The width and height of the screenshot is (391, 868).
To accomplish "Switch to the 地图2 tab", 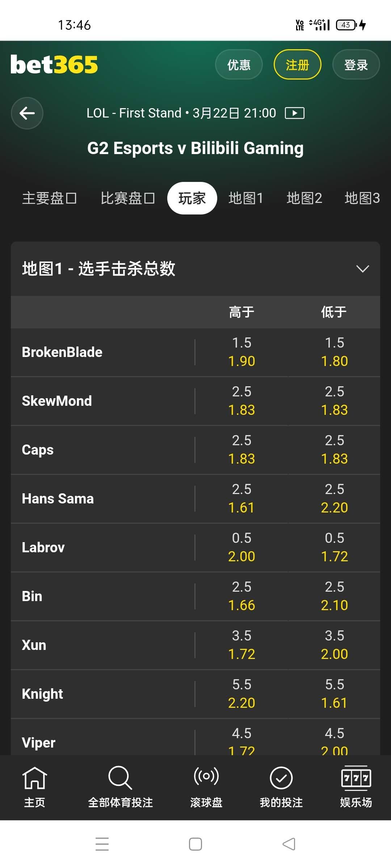I will point(304,198).
